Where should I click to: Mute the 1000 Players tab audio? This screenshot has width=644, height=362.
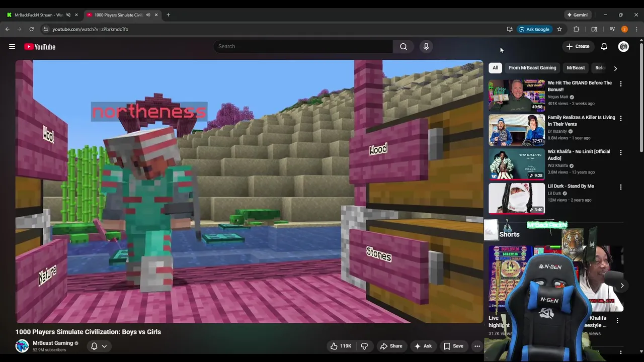click(148, 15)
